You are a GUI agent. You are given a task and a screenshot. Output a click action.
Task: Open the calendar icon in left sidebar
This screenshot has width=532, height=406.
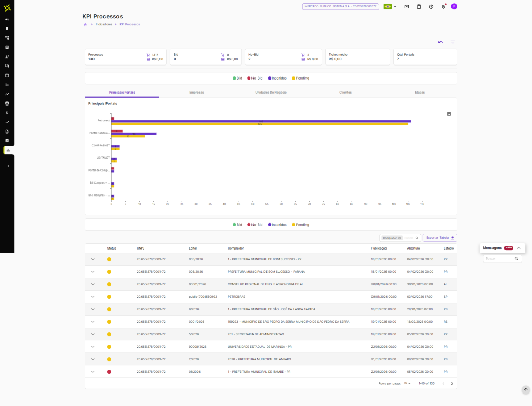coord(7,75)
